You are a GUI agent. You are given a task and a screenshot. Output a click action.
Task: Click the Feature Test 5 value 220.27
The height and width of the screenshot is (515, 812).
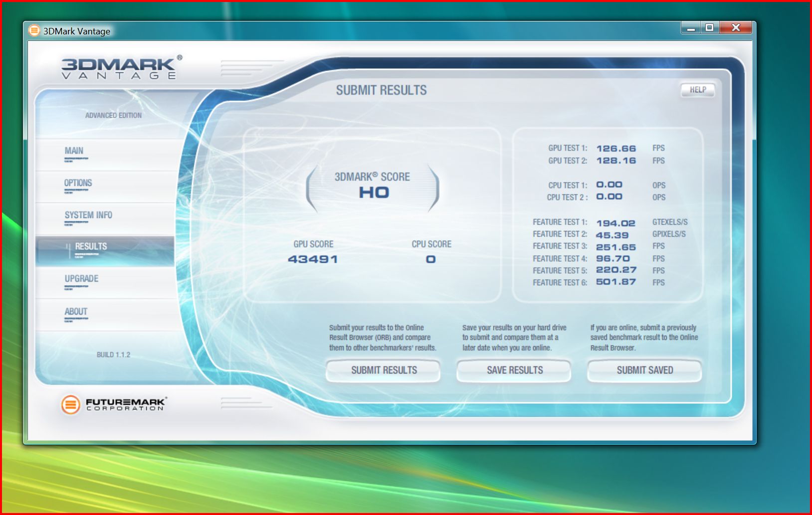pos(616,270)
